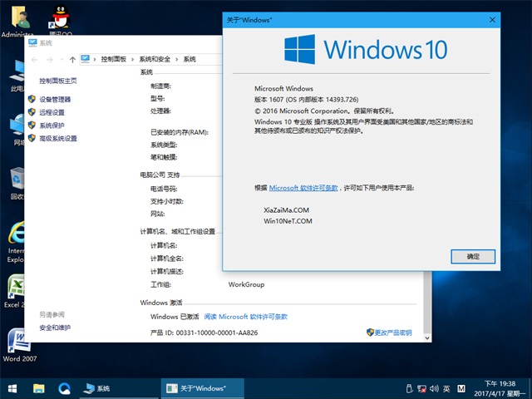This screenshot has height=399, width=532.
Task: Click 控制面板 in the breadcrumb path
Action: pyautogui.click(x=114, y=59)
